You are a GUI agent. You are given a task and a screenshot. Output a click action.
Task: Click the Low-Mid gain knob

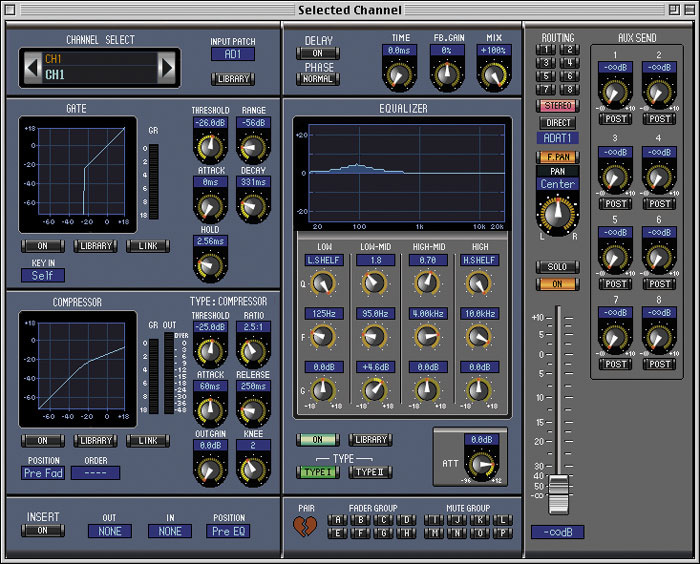point(375,391)
